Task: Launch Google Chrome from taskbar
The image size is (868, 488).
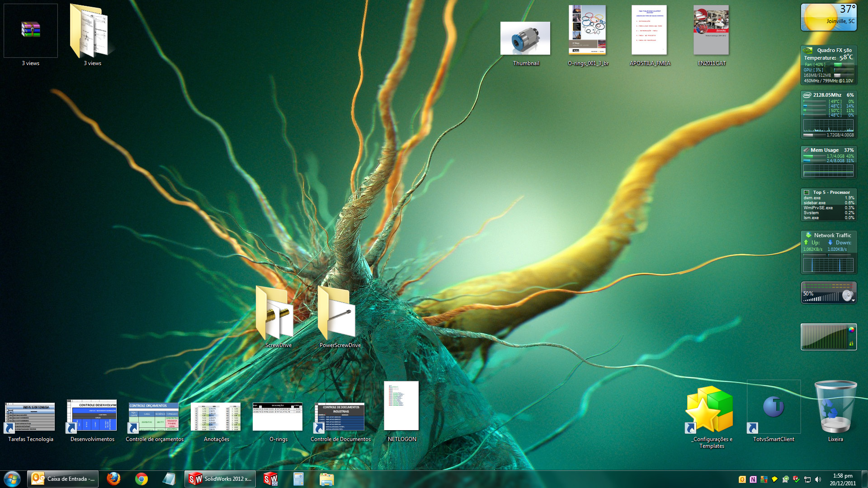Action: [x=142, y=479]
